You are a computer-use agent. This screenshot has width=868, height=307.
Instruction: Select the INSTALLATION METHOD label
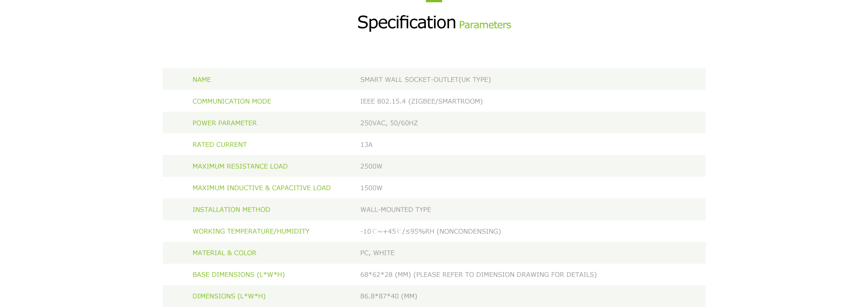231,210
